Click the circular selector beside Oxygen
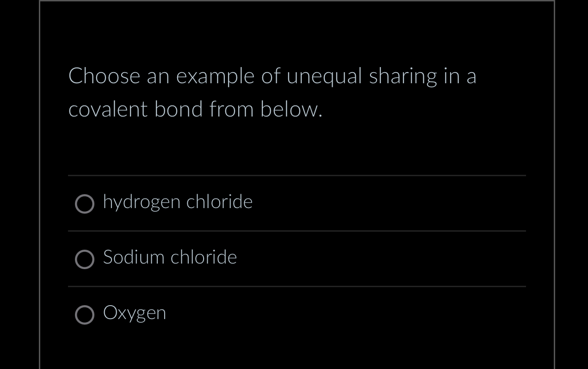Viewport: 588px width, 369px height. pos(85,315)
